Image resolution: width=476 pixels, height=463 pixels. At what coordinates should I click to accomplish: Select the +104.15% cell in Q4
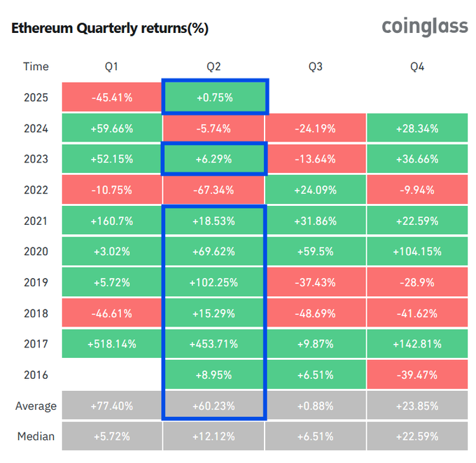pyautogui.click(x=417, y=251)
